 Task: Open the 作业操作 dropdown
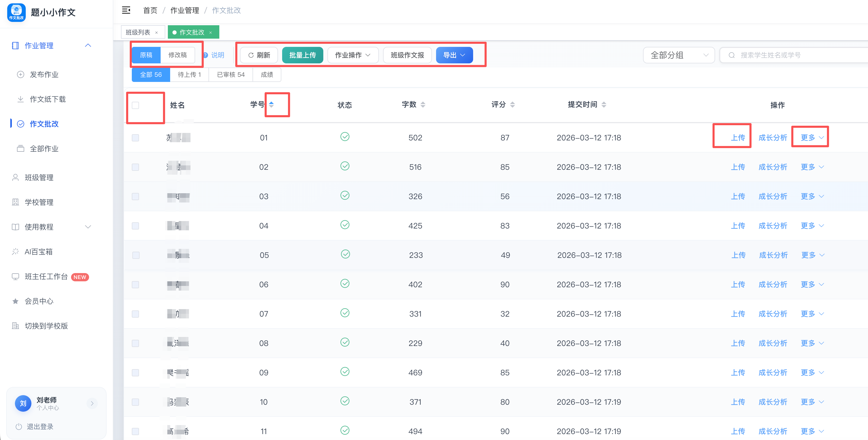click(x=353, y=55)
